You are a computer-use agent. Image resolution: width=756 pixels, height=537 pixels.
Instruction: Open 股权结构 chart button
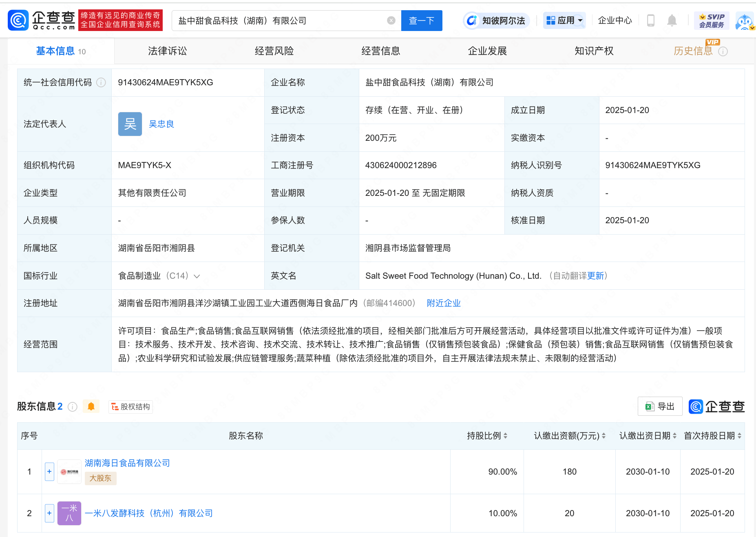(130, 407)
